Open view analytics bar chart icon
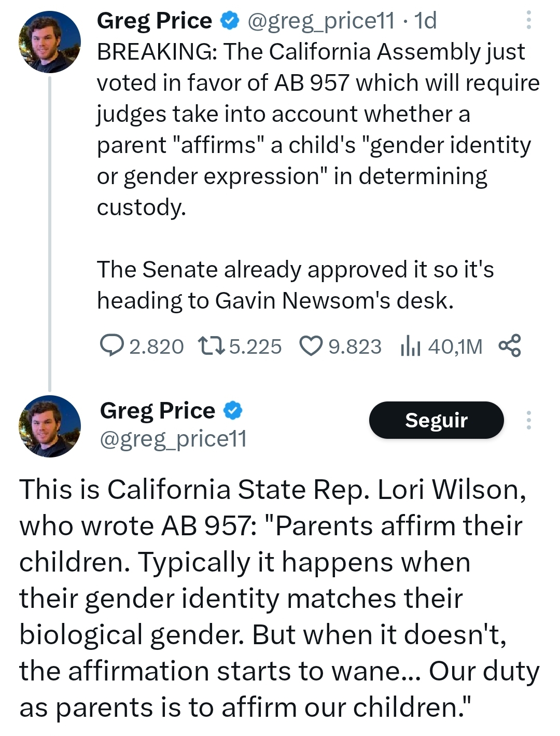The width and height of the screenshot is (560, 736). tap(410, 346)
